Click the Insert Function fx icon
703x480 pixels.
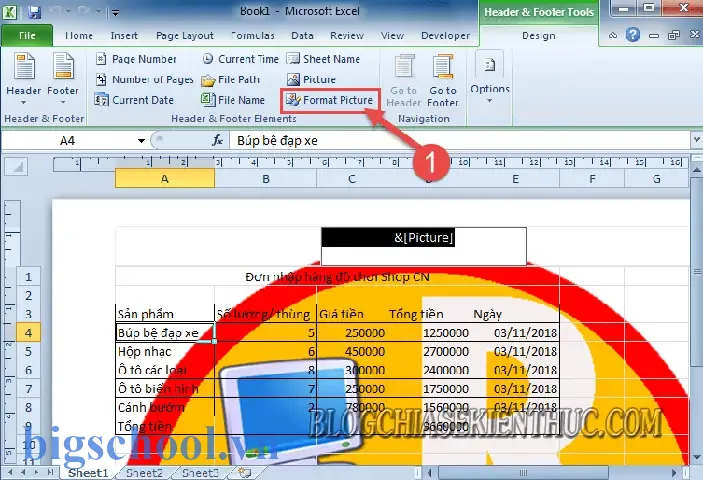tap(217, 141)
